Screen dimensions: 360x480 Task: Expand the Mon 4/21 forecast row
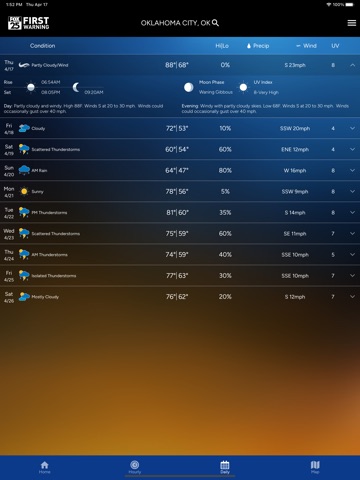click(x=352, y=191)
